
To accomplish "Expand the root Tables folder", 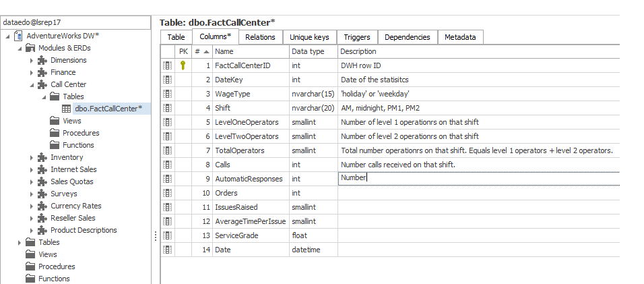I will [20, 243].
